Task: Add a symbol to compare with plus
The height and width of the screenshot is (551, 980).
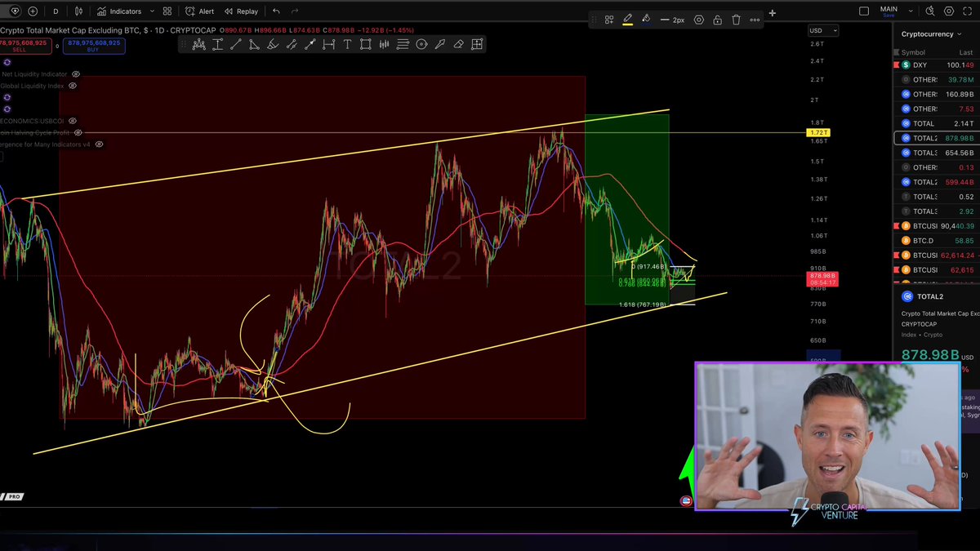Action: [33, 11]
